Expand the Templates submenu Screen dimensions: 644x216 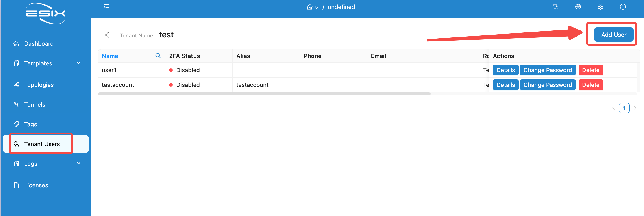[x=78, y=63]
